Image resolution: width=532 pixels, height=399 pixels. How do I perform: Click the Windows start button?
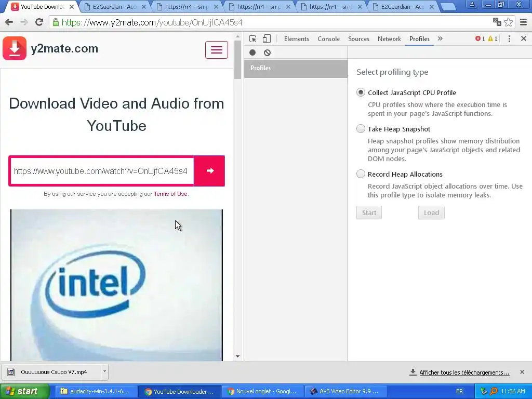25,391
